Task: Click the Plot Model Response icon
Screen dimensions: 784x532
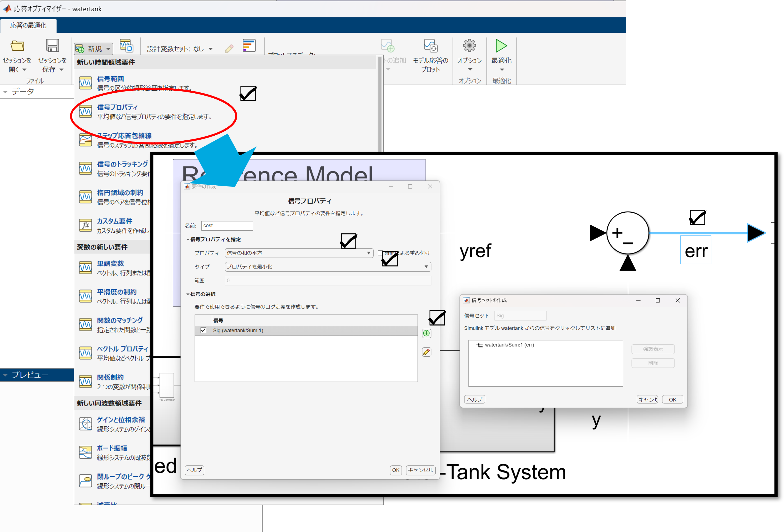Action: [430, 46]
